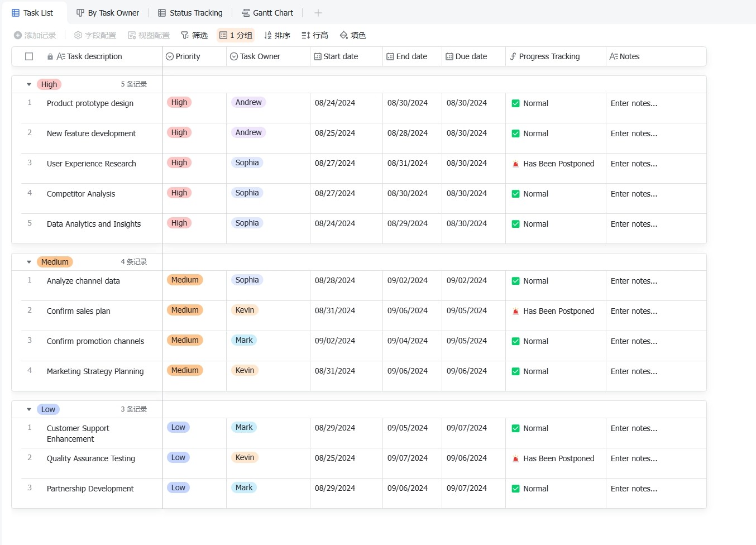The height and width of the screenshot is (545, 756).
Task: Click the Task List grid icon
Action: [x=16, y=13]
